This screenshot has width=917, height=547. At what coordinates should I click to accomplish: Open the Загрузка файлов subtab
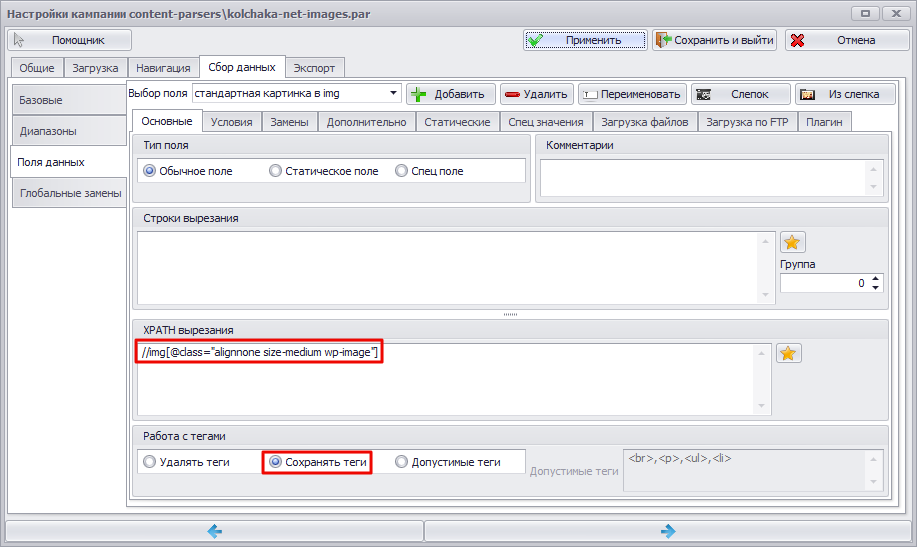click(644, 122)
